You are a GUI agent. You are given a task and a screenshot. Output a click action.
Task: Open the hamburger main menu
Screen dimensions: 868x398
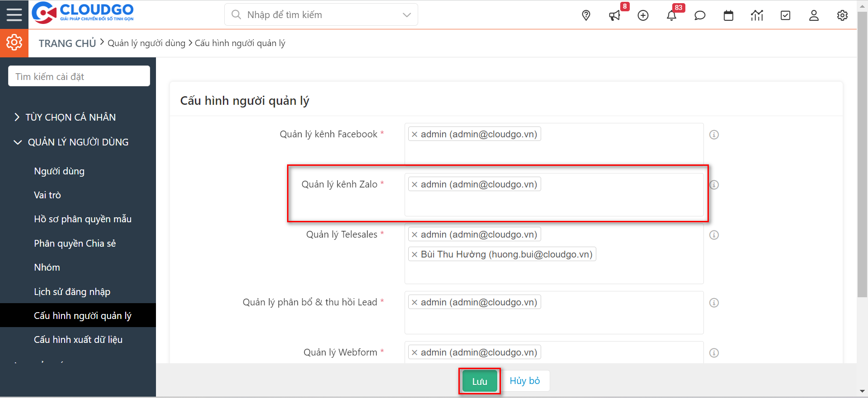pos(14,15)
